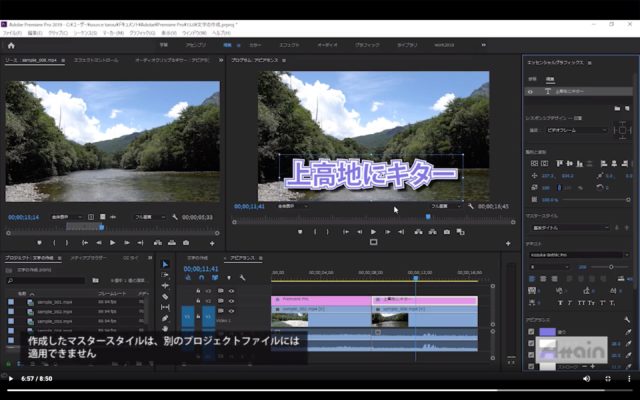640x400 pixels.
Task: Toggle the Fill checkbox in Appearance
Action: (x=531, y=332)
